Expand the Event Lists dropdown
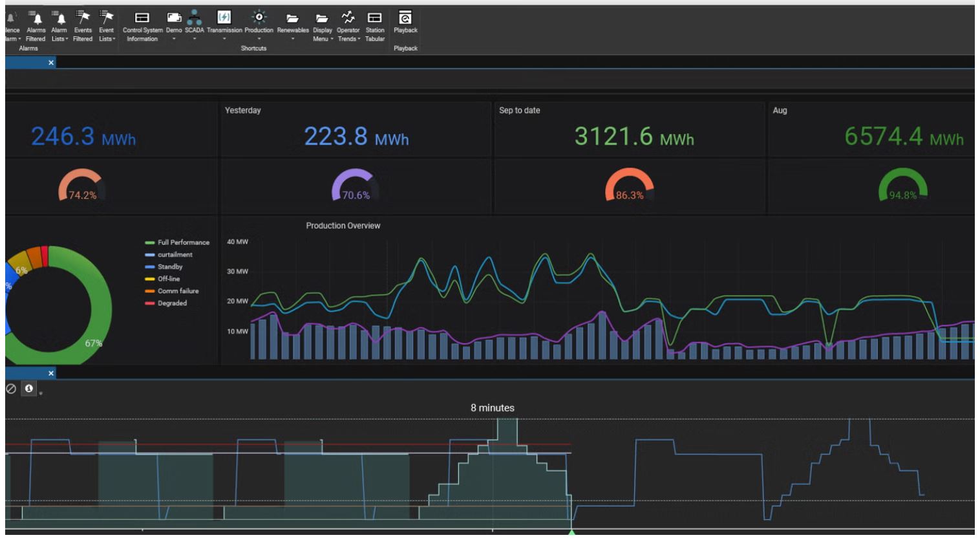This screenshot has height=542, width=980. [x=107, y=35]
